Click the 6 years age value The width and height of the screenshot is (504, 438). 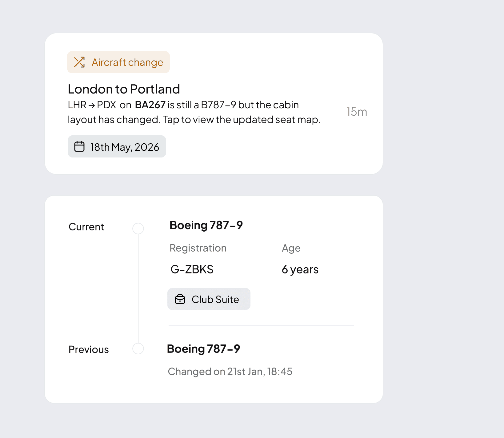[300, 269]
